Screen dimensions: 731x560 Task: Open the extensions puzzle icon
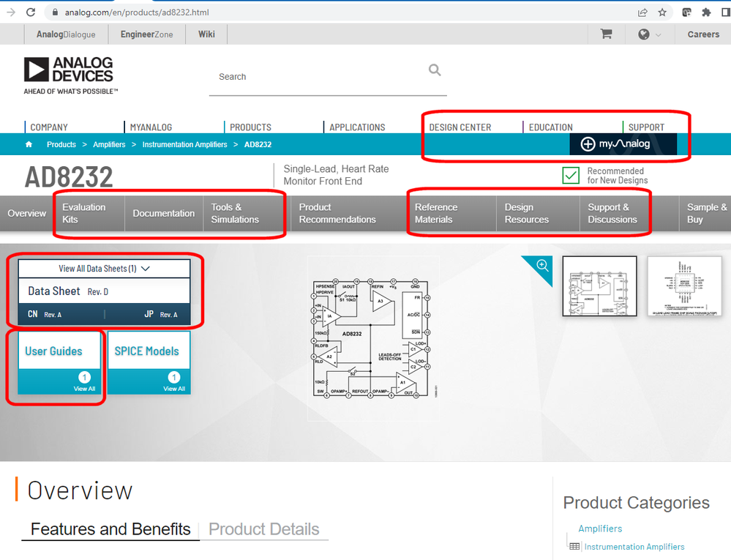[706, 12]
